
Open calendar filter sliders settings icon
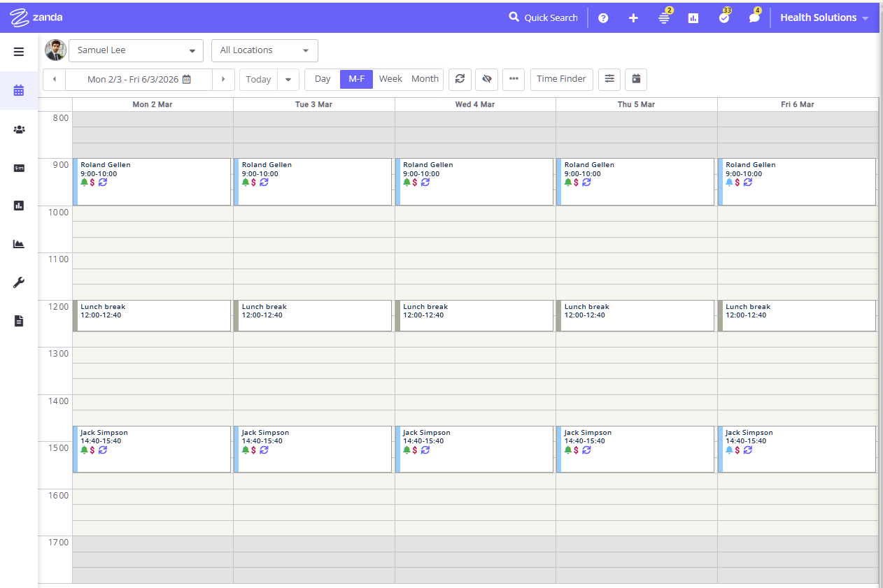click(609, 79)
